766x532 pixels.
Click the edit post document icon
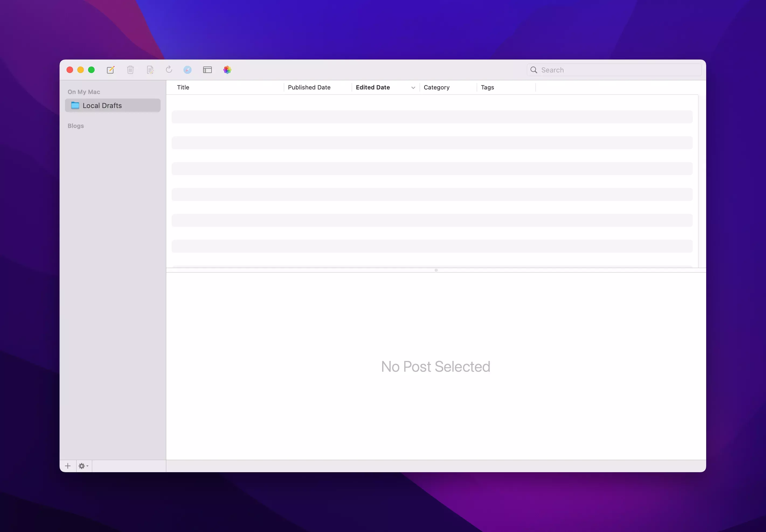point(150,70)
